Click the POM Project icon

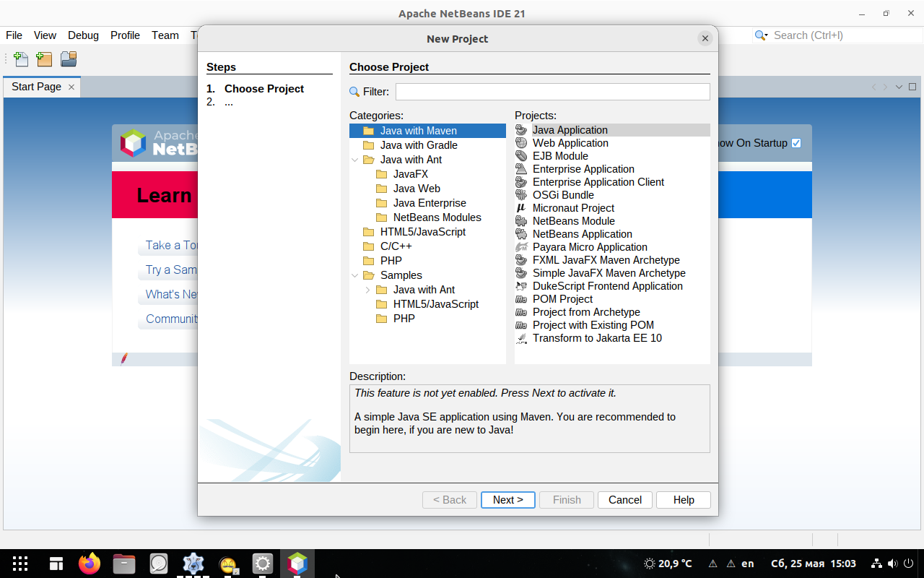(521, 299)
